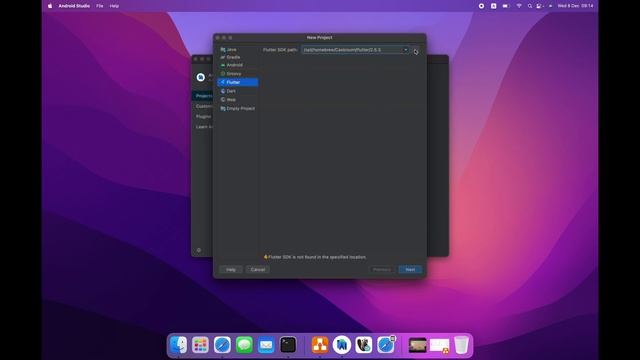This screenshot has height=360, width=640.
Task: Click the settings gear in Welcome window
Action: point(199,250)
